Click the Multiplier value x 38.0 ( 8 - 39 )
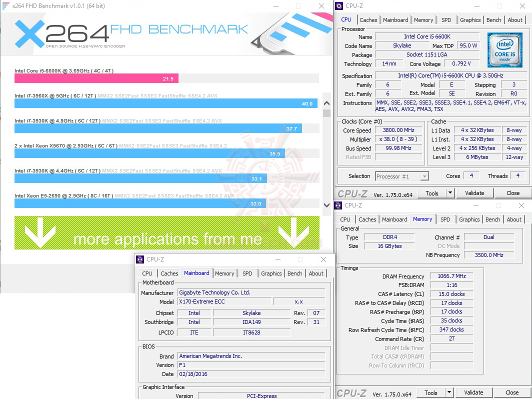 coord(398,139)
